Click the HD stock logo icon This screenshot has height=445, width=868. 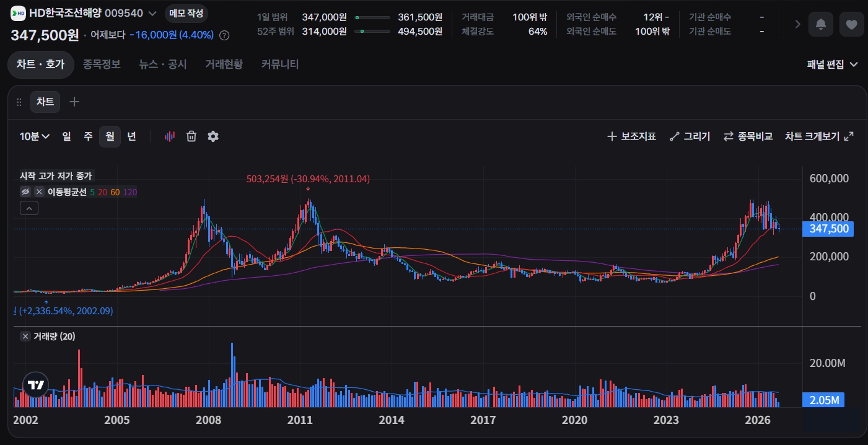pyautogui.click(x=18, y=13)
